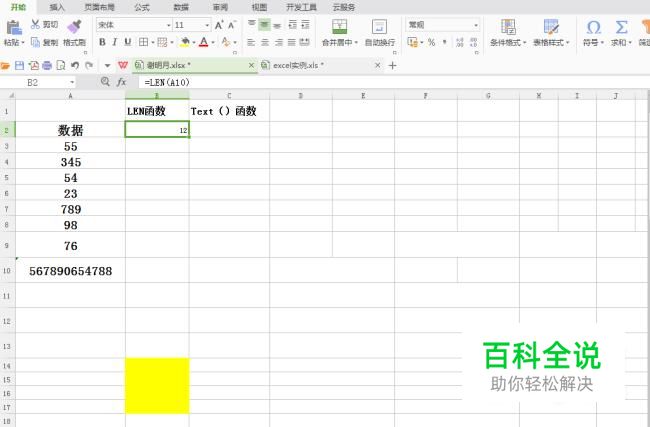
Task: Align text left
Action: click(x=251, y=42)
